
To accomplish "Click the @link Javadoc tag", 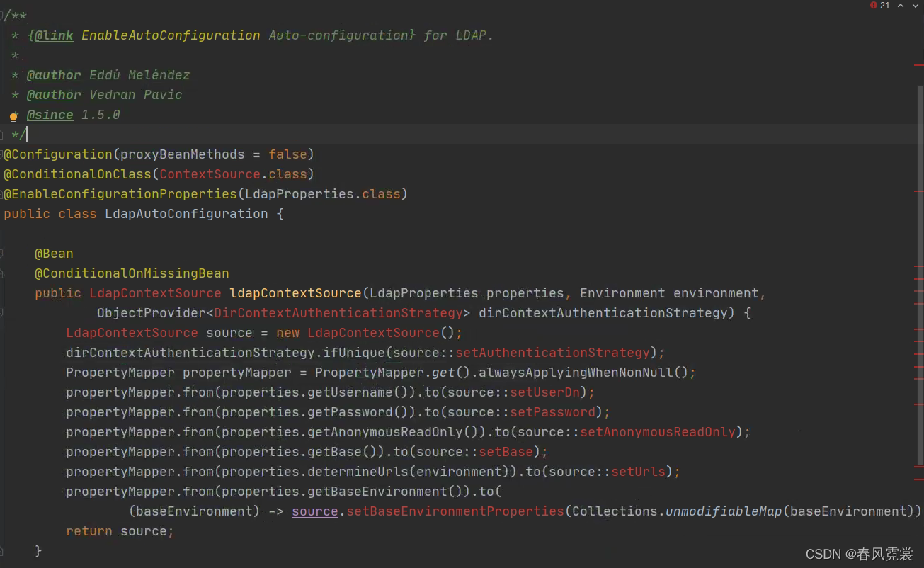I will [53, 35].
